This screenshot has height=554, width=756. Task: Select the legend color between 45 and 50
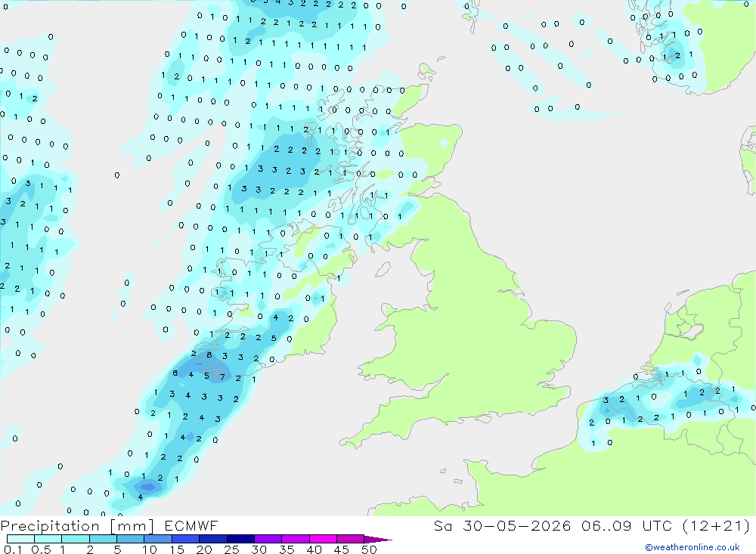351,539
